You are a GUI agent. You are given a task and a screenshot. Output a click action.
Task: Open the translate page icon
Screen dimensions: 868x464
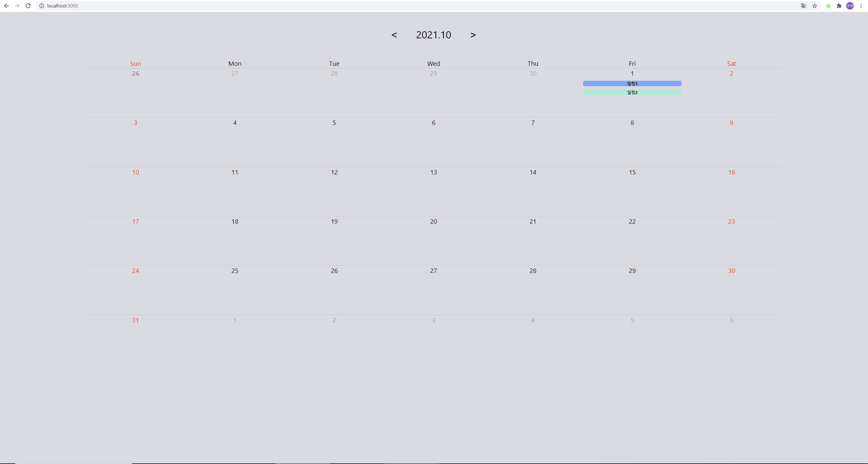pos(804,6)
